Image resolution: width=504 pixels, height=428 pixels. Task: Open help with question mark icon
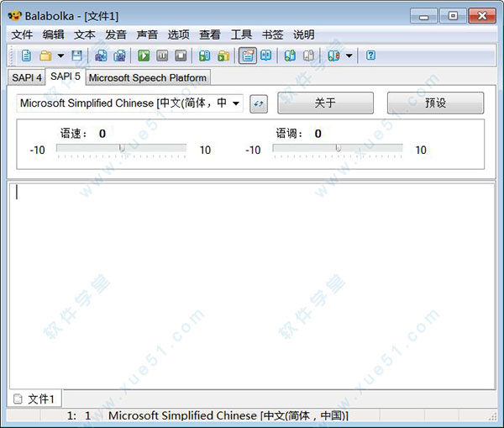coord(370,55)
